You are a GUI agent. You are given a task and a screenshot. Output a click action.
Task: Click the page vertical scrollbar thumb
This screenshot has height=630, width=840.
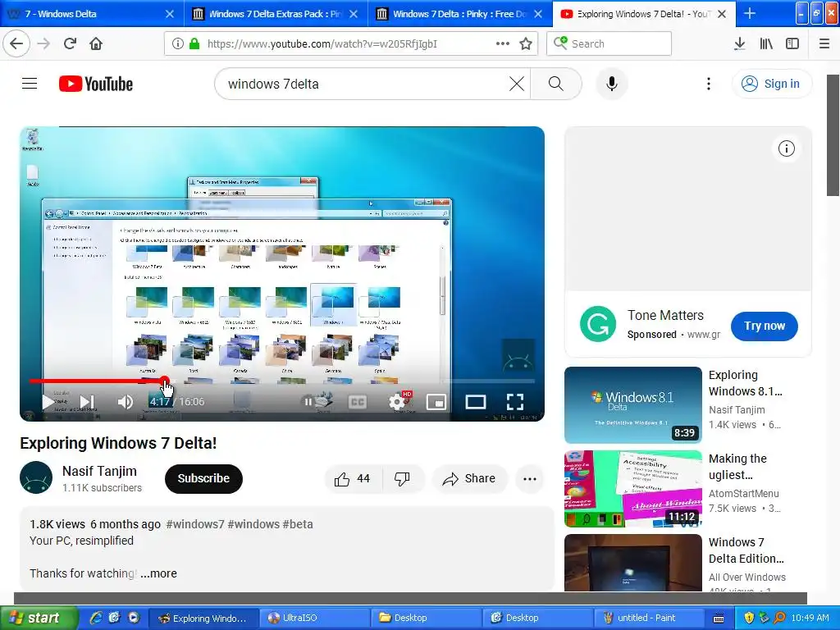[x=833, y=135]
